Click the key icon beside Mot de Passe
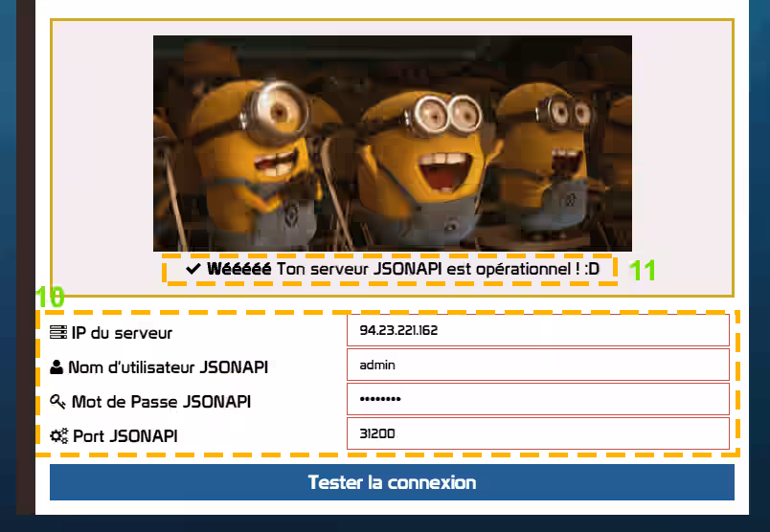 tap(57, 402)
